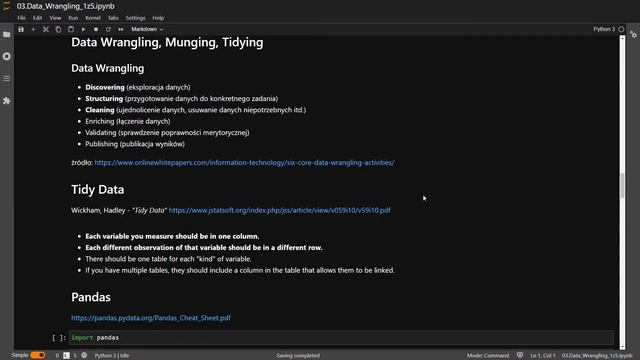
Task: Click the Validating bullet item
Action: [167, 133]
